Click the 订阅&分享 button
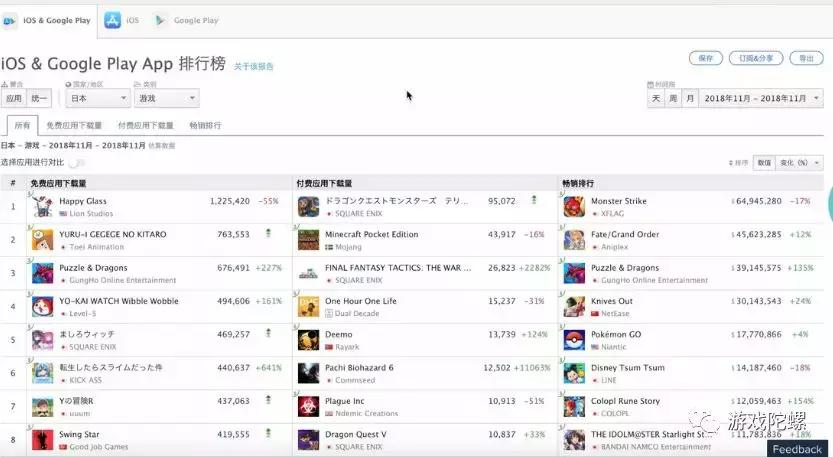This screenshot has height=457, width=833. click(x=756, y=58)
